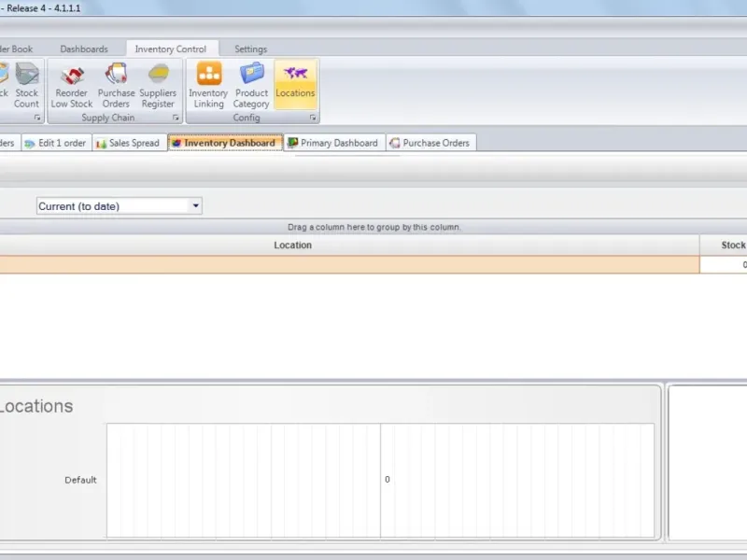Open the Current (to date) dropdown
Viewport: 747px width, 560px height.
(x=195, y=205)
